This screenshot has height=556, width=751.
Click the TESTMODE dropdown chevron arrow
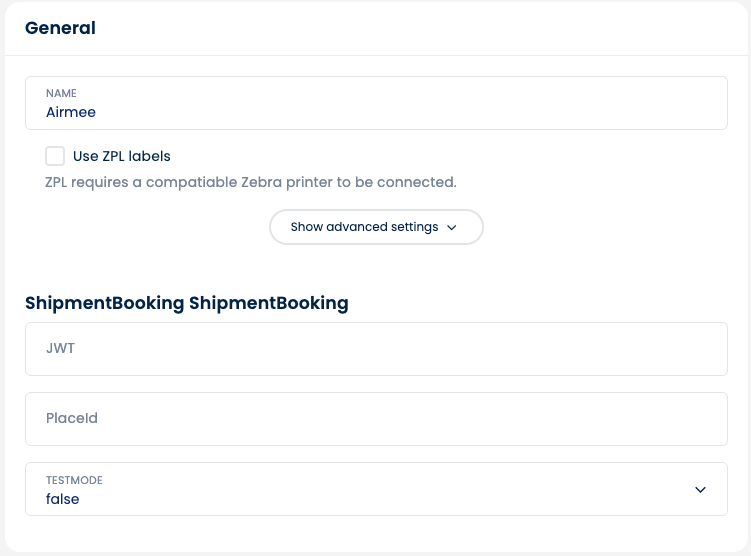700,489
